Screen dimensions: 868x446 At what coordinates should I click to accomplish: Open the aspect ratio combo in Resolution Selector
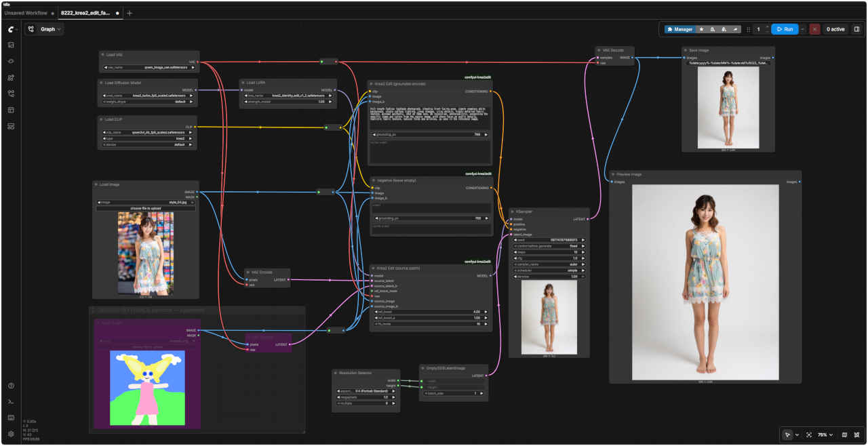pyautogui.click(x=366, y=391)
